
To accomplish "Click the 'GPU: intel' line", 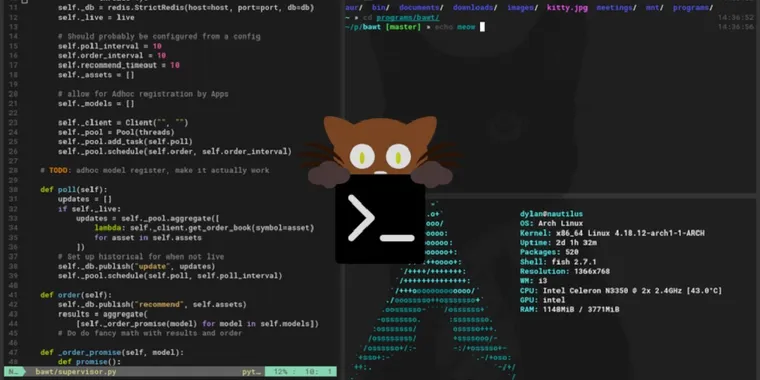I will coord(542,300).
